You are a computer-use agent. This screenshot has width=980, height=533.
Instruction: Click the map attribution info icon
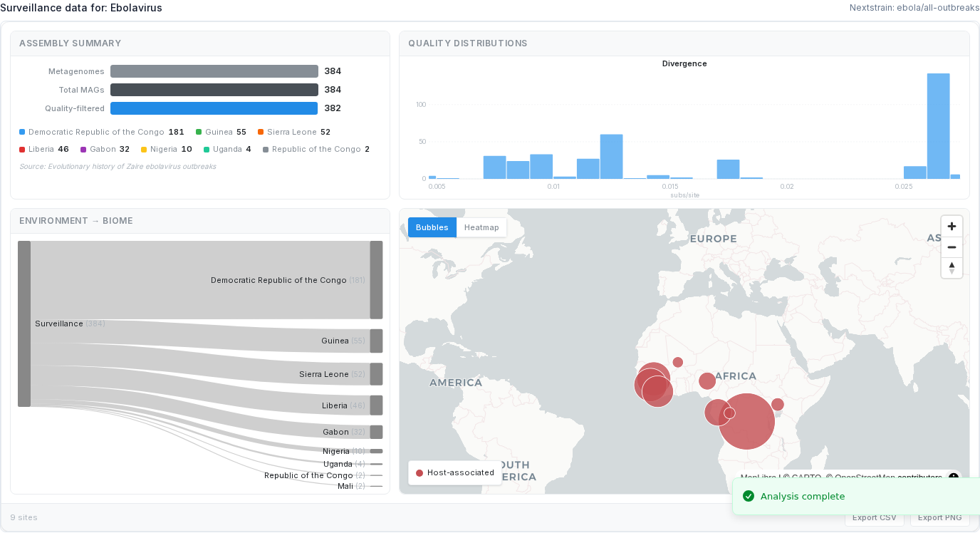click(954, 477)
